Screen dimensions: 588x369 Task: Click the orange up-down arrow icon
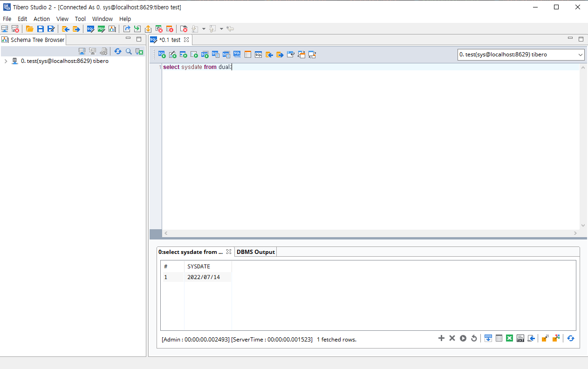148,29
